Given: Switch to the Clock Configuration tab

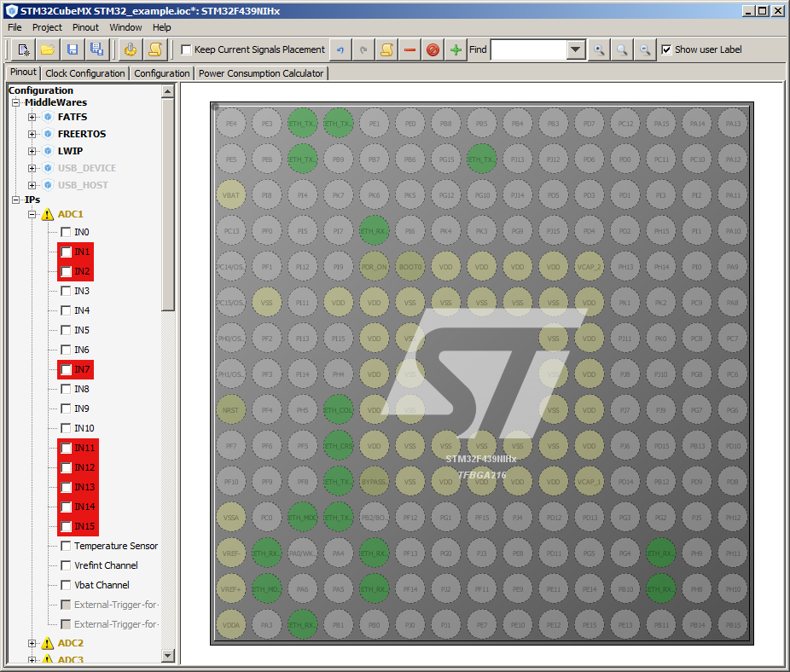Looking at the screenshot, I should pos(85,73).
